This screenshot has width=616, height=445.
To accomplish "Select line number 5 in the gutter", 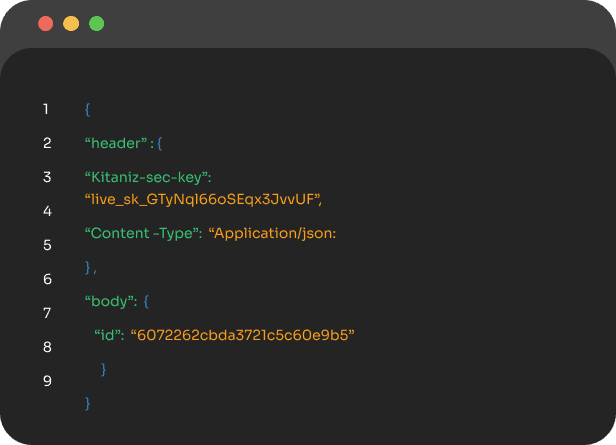I will (x=46, y=245).
